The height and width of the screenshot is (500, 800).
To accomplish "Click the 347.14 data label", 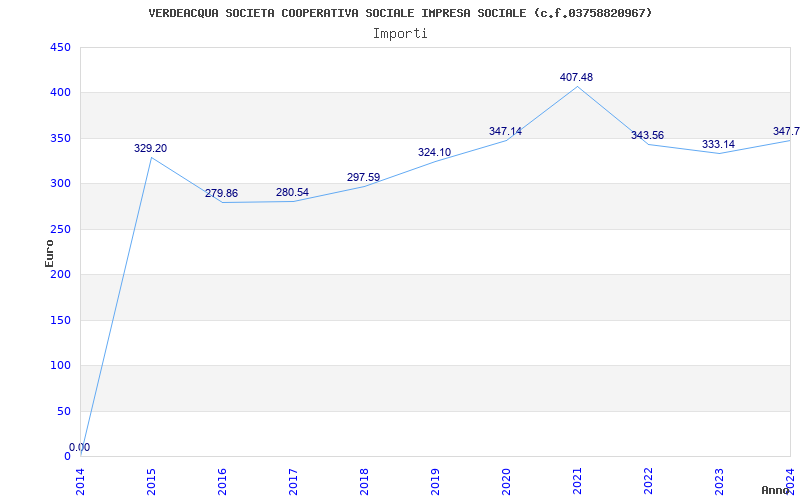I will click(505, 131).
